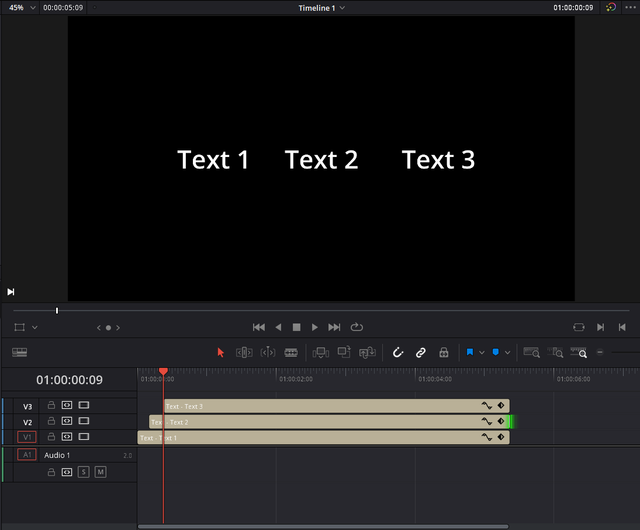Click the Insert Clip icon

321,352
